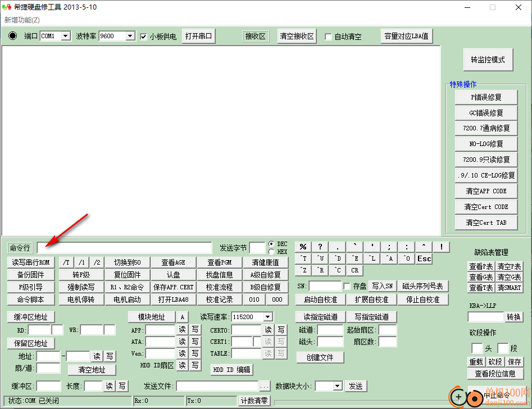Click the 备份固件 button

point(31,275)
